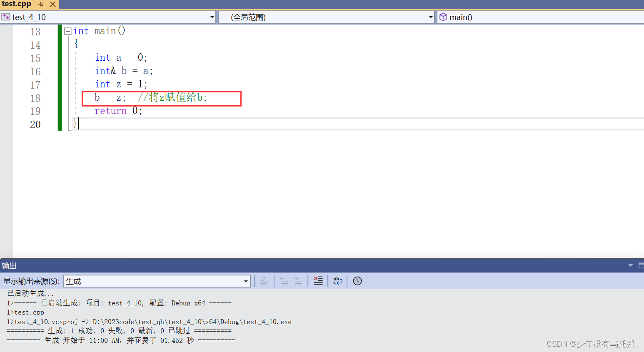The height and width of the screenshot is (352, 644).
Task: Click 'b = z;' statement
Action: 110,97
